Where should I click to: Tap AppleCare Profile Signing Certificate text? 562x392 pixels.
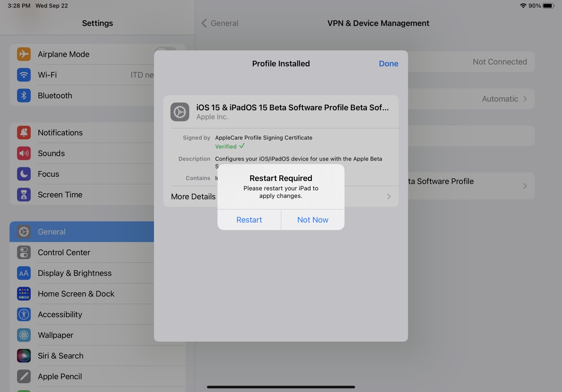(x=264, y=138)
